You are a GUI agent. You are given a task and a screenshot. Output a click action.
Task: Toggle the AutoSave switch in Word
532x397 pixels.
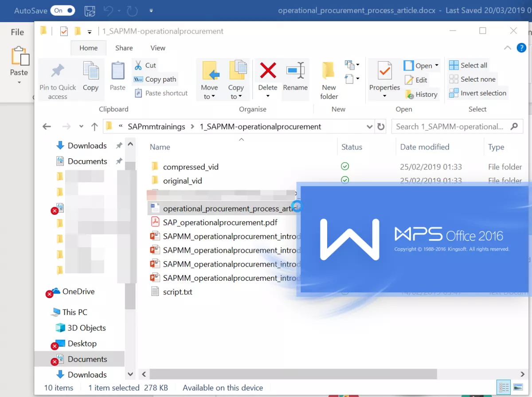[x=63, y=10]
